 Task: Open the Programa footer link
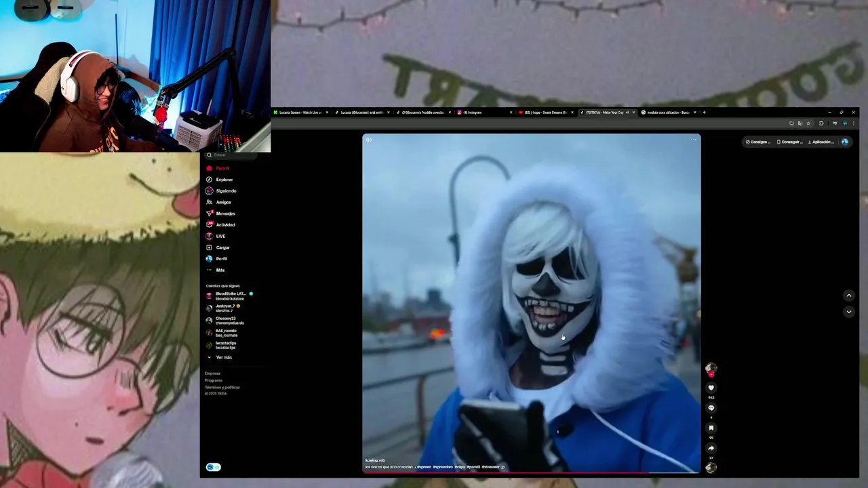[214, 380]
